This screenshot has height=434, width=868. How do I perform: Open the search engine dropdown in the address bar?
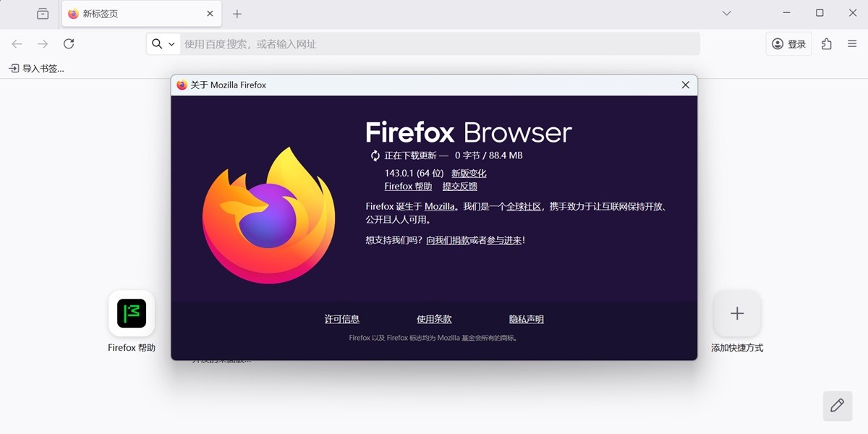163,43
